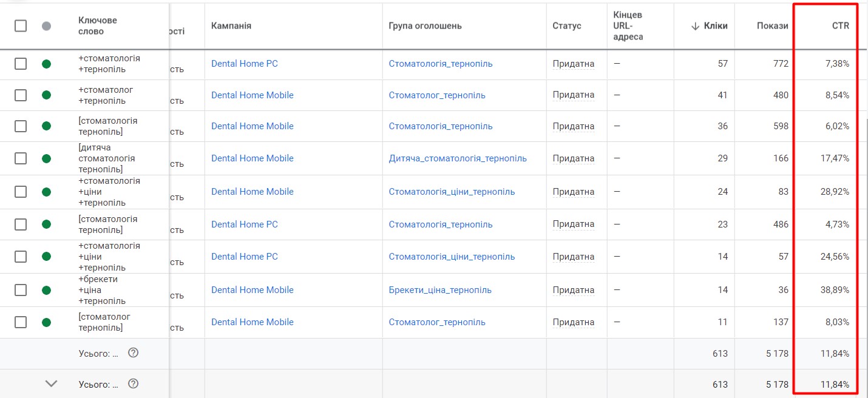
Task: Click the gray status dot in the header
Action: (47, 26)
